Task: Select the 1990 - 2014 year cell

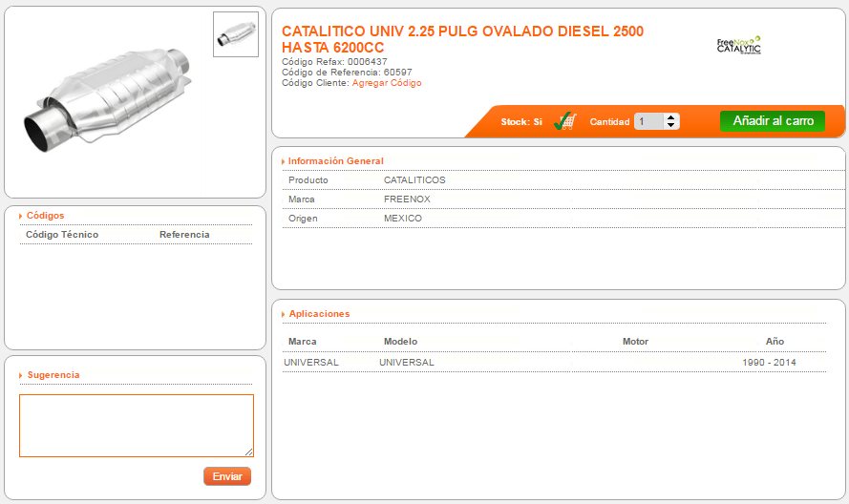Action: pos(769,362)
